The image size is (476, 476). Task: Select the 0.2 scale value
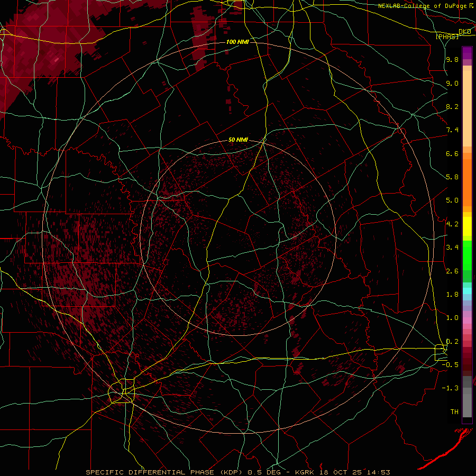point(452,342)
